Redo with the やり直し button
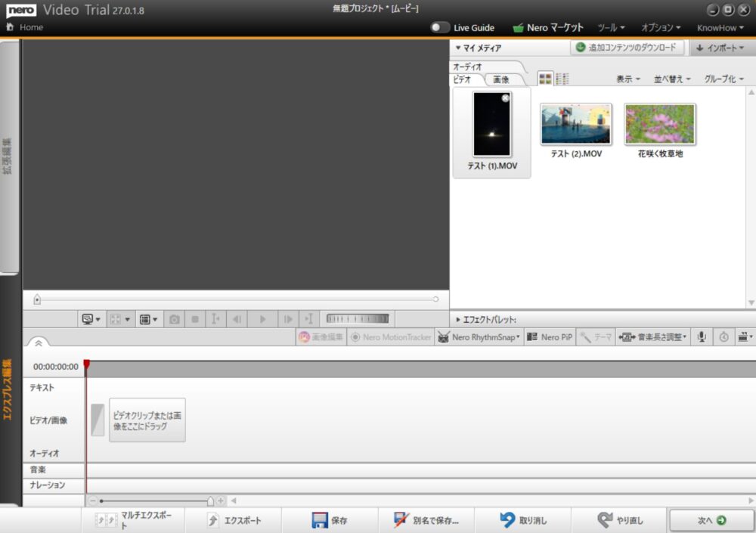The height and width of the screenshot is (533, 756). 620,520
